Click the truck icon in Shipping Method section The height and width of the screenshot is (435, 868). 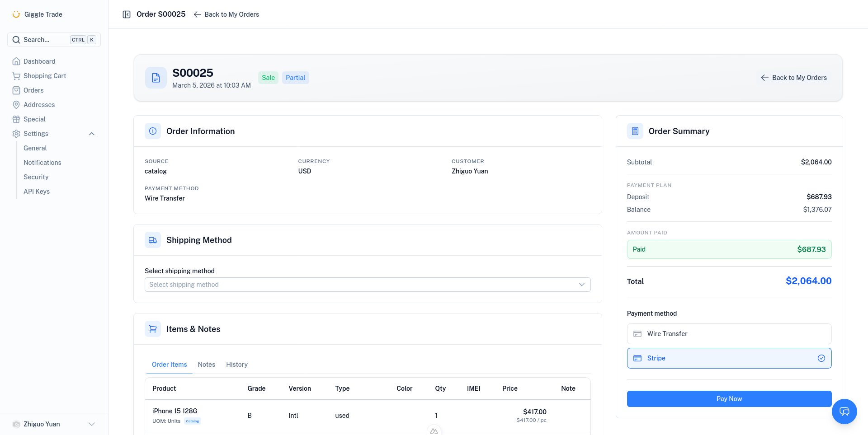pos(152,239)
